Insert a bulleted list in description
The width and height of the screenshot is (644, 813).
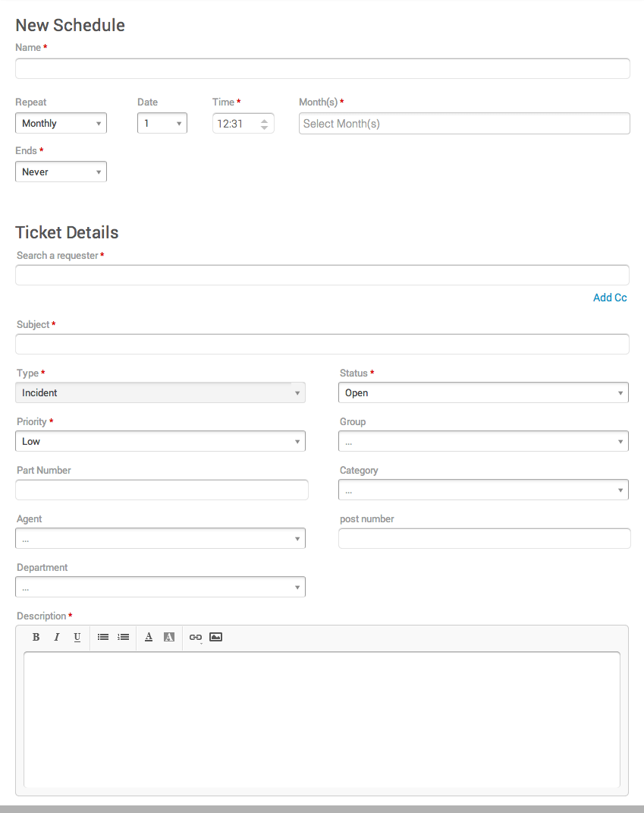click(103, 637)
